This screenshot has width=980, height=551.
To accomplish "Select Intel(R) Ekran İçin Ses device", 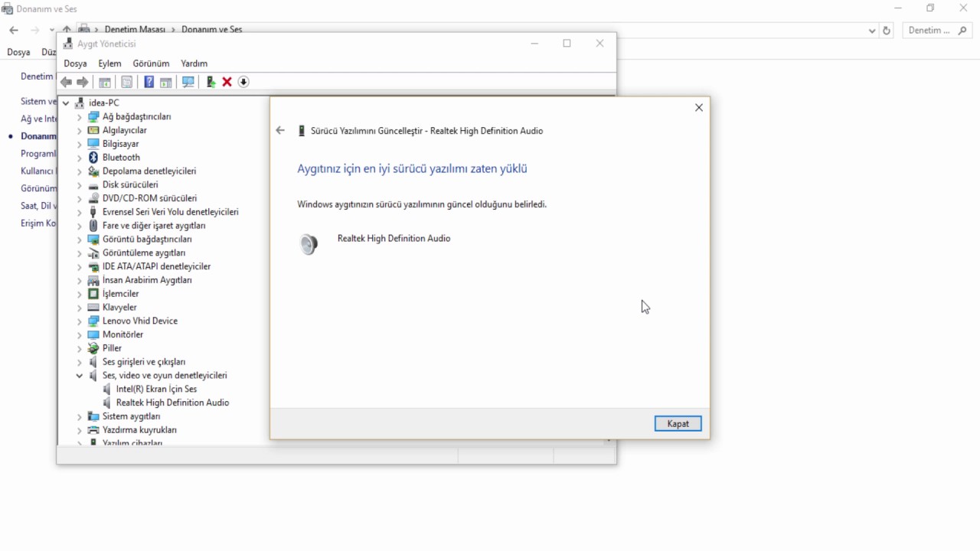I will (156, 389).
